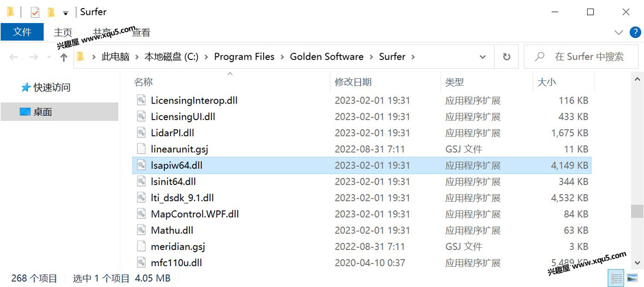This screenshot has width=644, height=287.
Task: Open the 文件 menu tab
Action: pos(22,32)
